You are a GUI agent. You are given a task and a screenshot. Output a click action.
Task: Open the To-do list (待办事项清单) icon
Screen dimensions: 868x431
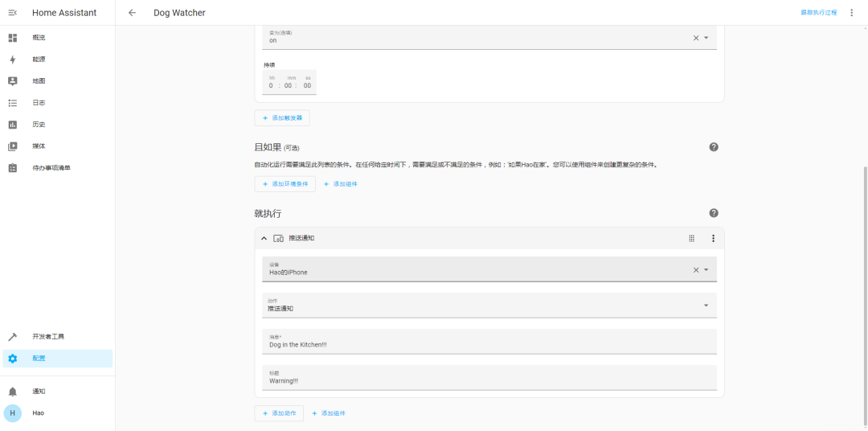click(x=13, y=168)
